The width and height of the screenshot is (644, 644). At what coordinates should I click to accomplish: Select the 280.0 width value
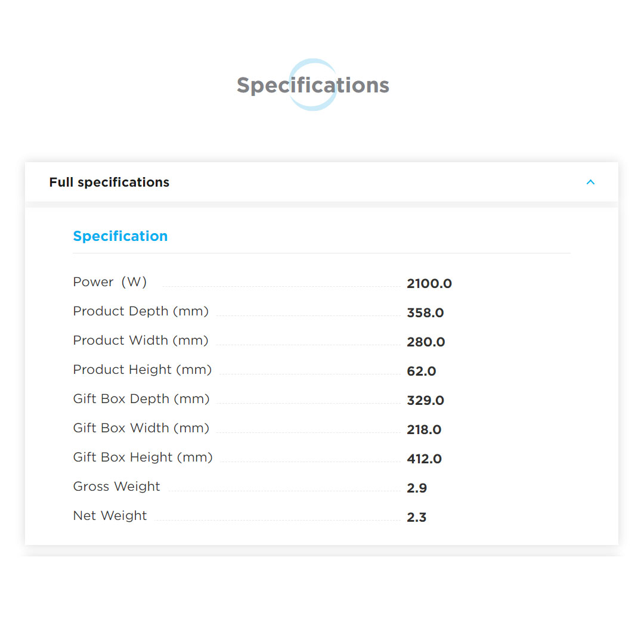coord(426,342)
